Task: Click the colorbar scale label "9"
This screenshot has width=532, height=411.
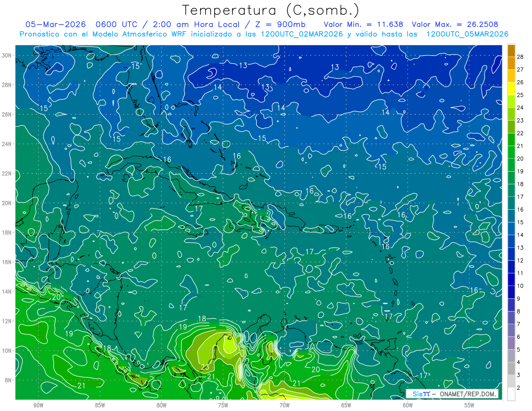Action: click(x=519, y=299)
